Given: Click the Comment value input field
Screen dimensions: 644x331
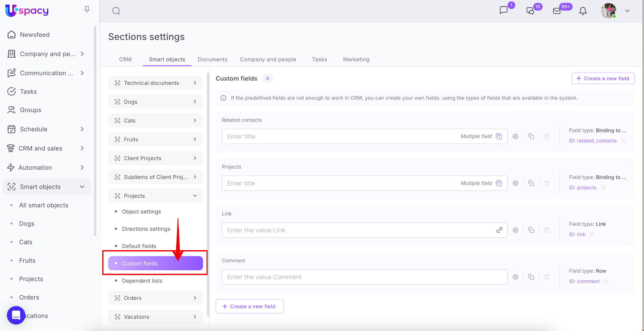Looking at the screenshot, I should point(364,277).
